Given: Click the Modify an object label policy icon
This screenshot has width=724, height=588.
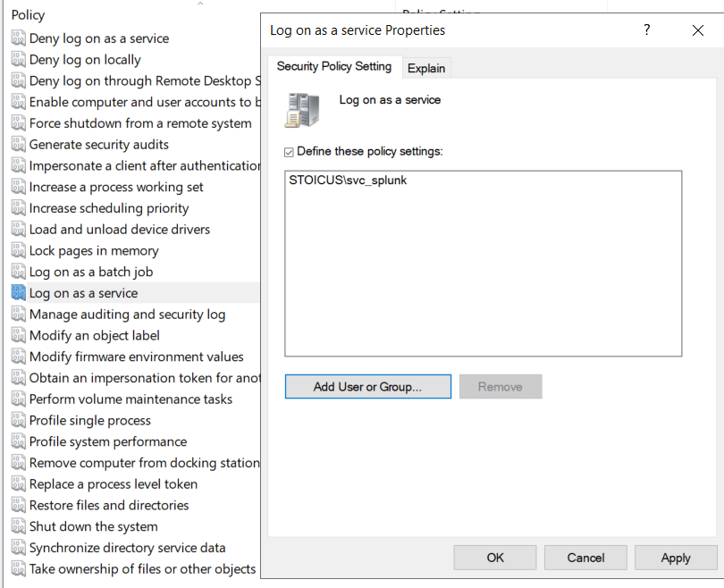Looking at the screenshot, I should coord(19,336).
